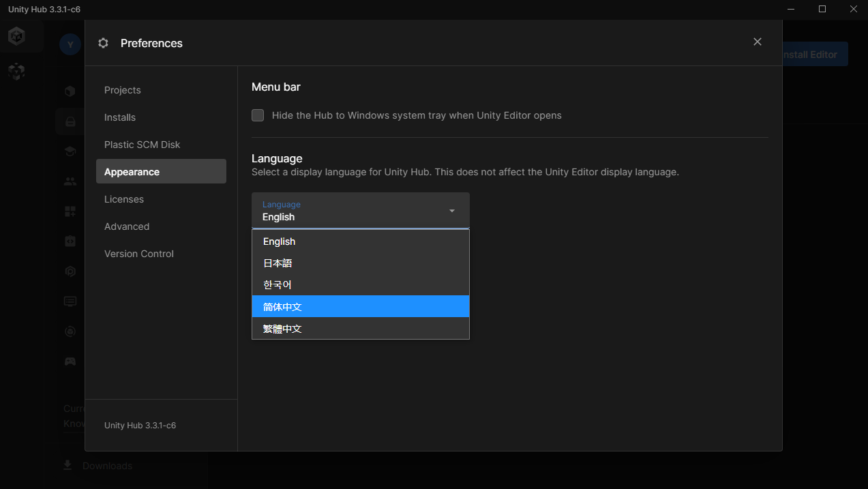Enable Hide the Hub to system tray checkbox
This screenshot has width=868, height=489.
(x=258, y=115)
